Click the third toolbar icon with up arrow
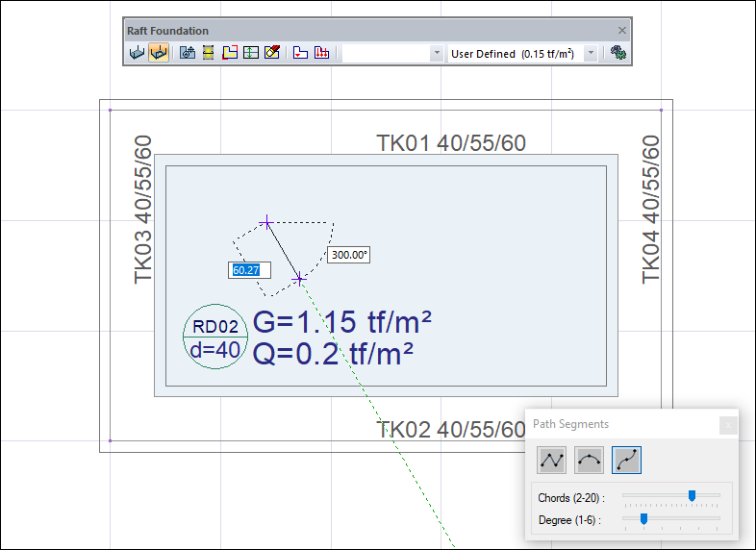Viewport: 756px width, 550px height. click(x=188, y=54)
